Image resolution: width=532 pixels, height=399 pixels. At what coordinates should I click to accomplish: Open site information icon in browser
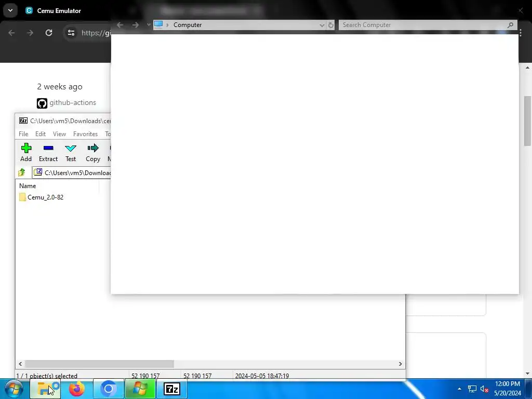click(x=71, y=33)
